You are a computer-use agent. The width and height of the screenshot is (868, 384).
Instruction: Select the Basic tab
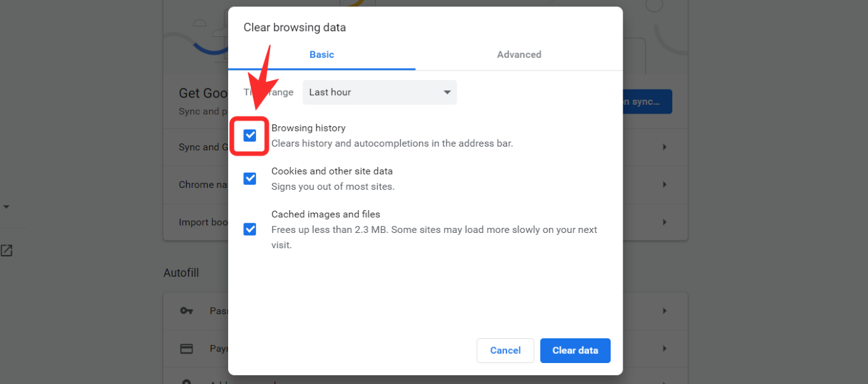click(x=322, y=55)
